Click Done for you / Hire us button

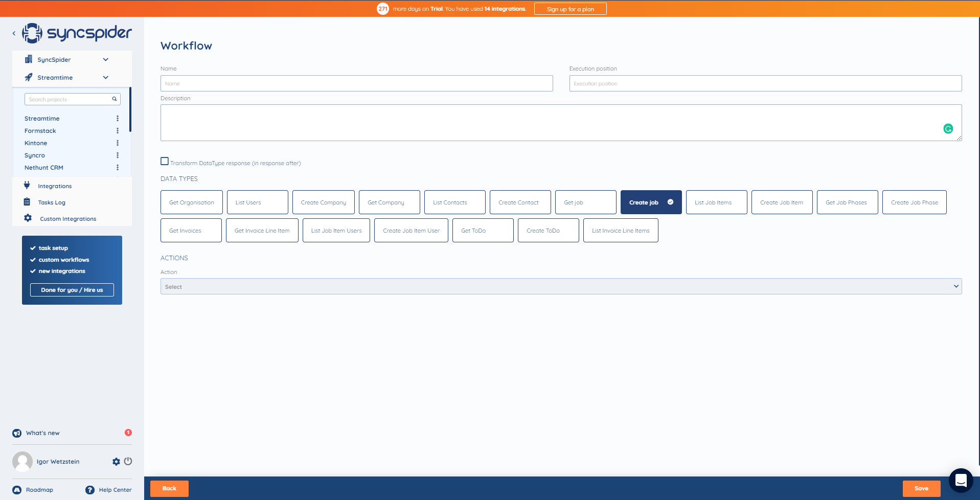coord(72,290)
